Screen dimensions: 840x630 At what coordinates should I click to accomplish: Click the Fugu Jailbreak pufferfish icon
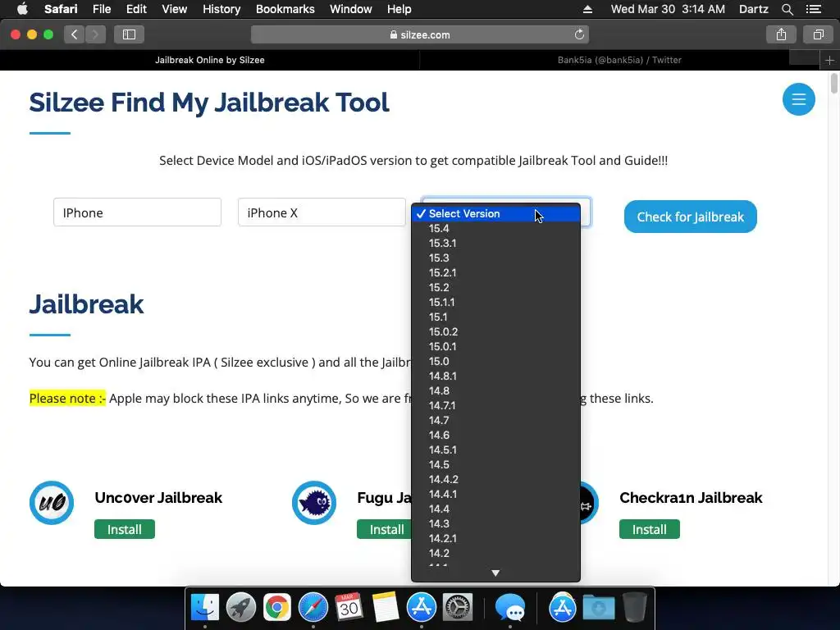(314, 503)
